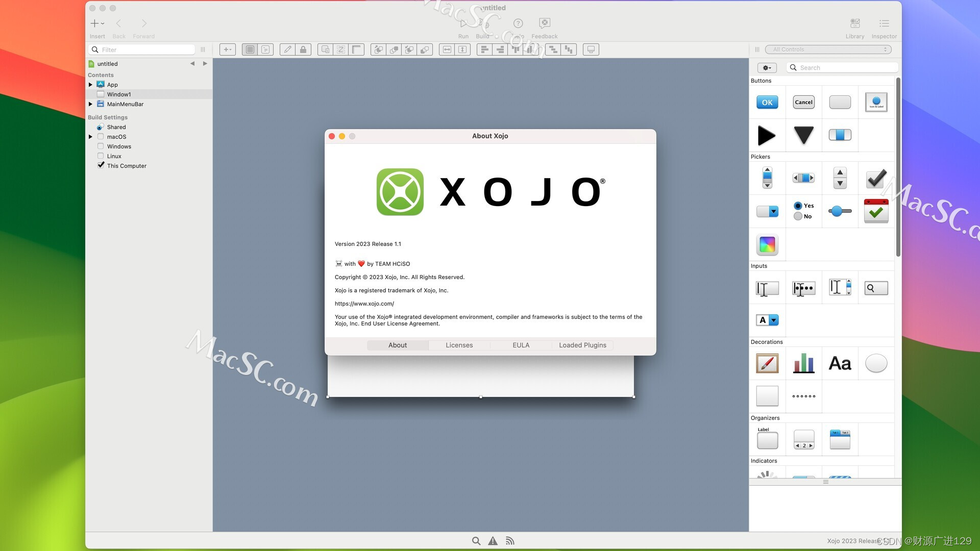Switch to the Licenses tab

pyautogui.click(x=459, y=345)
